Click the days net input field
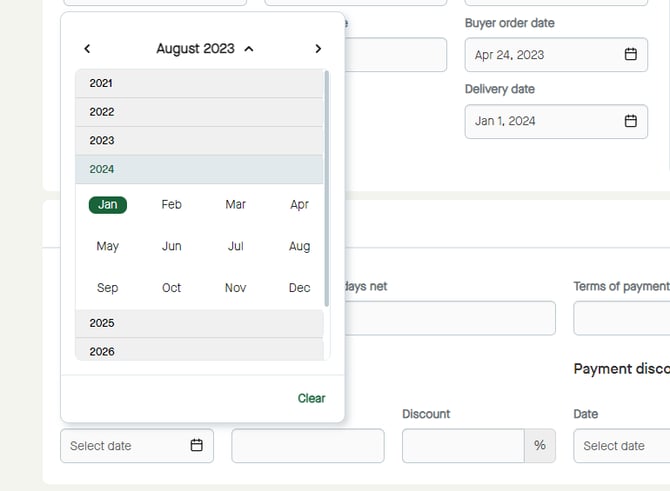The height and width of the screenshot is (491, 670). 450,318
